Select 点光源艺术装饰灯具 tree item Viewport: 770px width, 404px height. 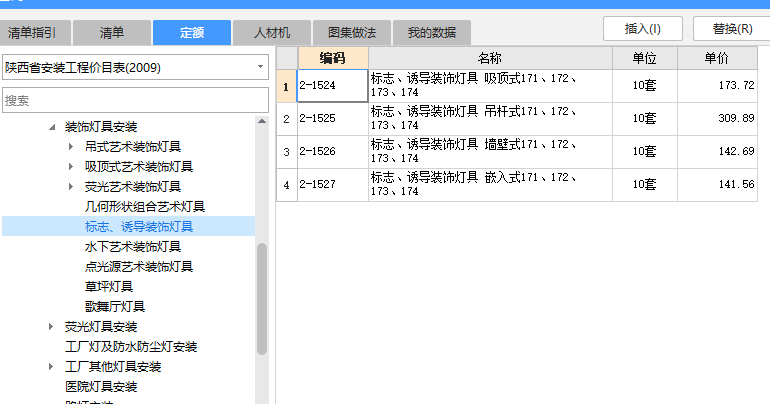pyautogui.click(x=139, y=267)
